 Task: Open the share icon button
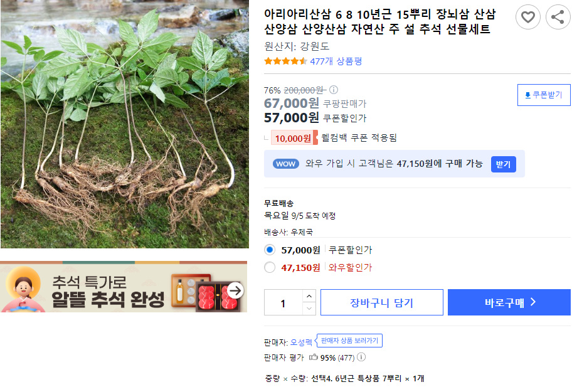pos(558,17)
